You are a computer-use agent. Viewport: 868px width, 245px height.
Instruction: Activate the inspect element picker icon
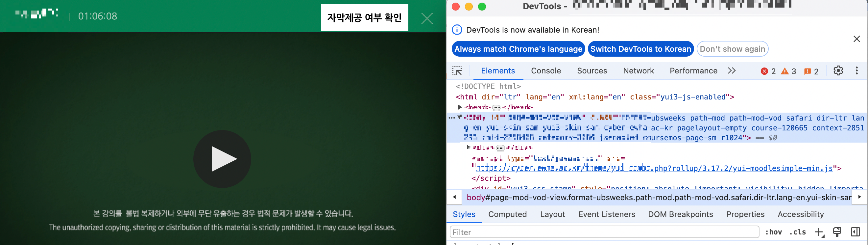457,71
